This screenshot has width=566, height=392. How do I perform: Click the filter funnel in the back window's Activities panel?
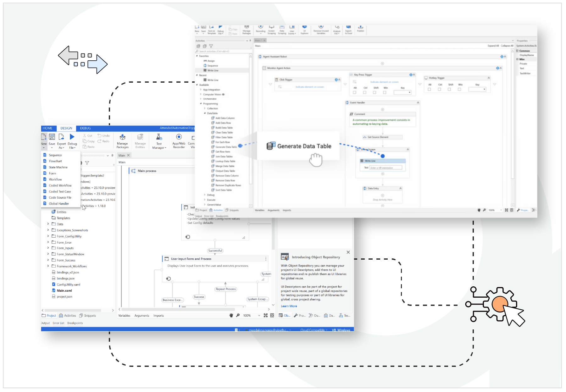pyautogui.click(x=211, y=46)
